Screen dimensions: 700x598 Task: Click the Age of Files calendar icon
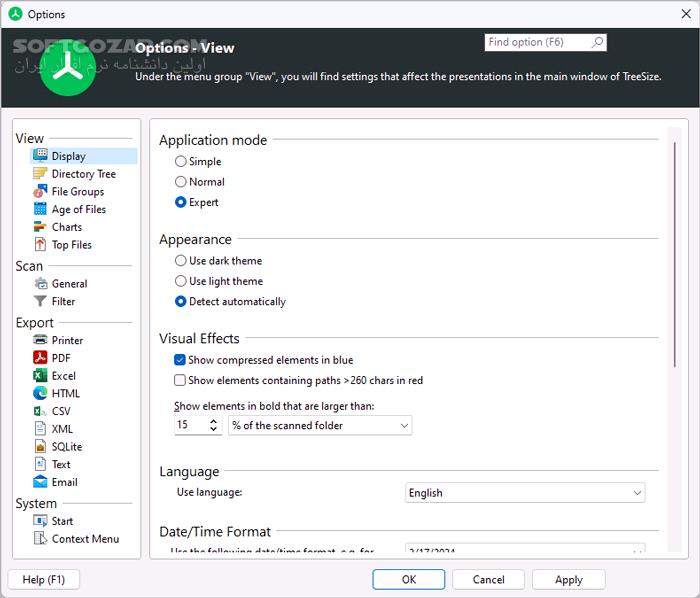40,209
